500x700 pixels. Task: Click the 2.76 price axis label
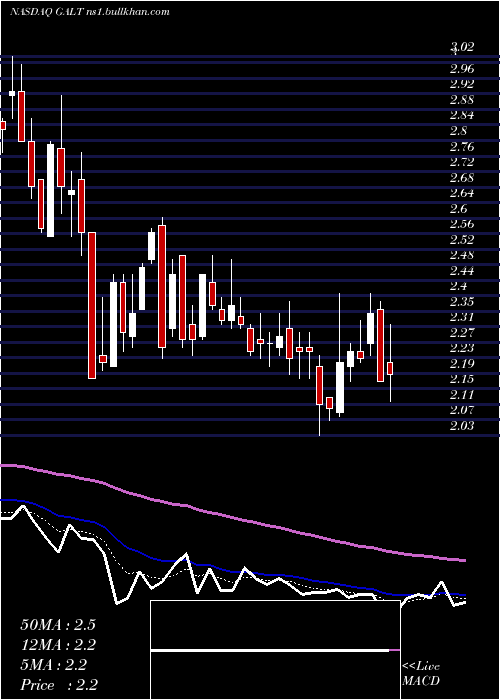pos(462,146)
